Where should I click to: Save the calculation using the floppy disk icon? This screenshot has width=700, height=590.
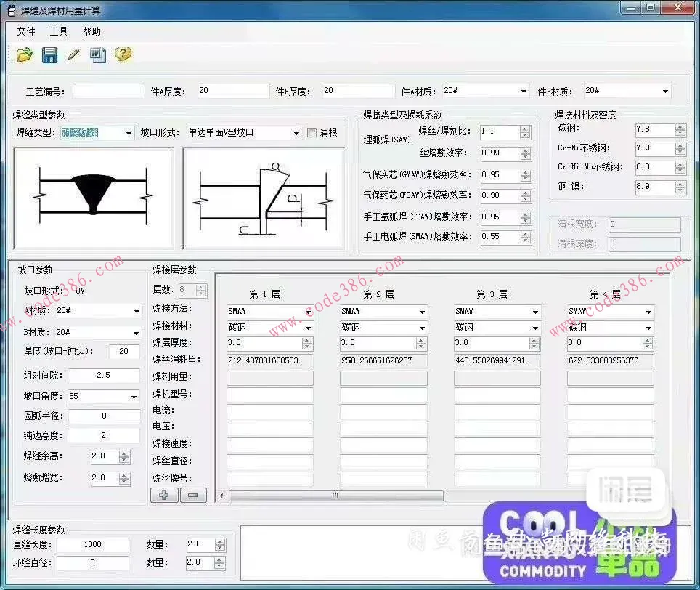[x=49, y=54]
